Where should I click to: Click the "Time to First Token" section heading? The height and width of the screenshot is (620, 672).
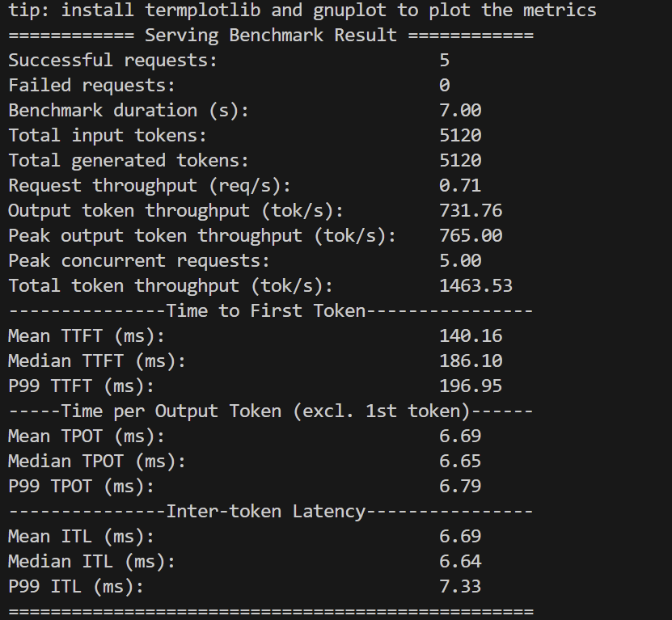point(266,311)
